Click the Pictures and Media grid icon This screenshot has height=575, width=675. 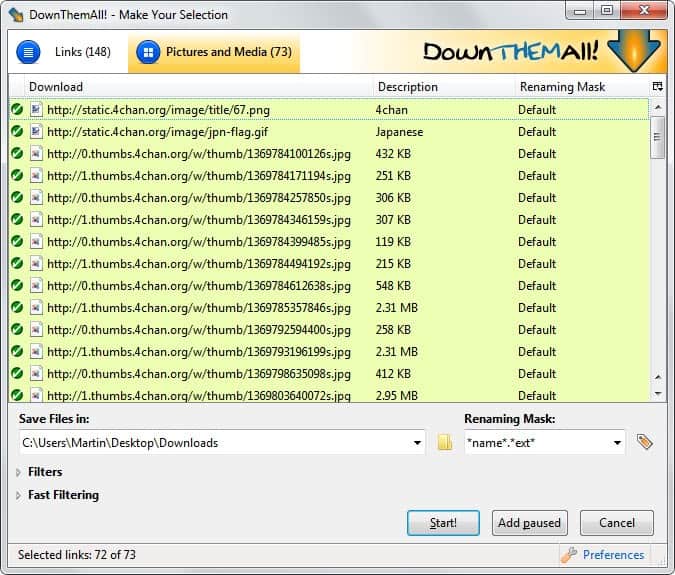click(x=148, y=52)
